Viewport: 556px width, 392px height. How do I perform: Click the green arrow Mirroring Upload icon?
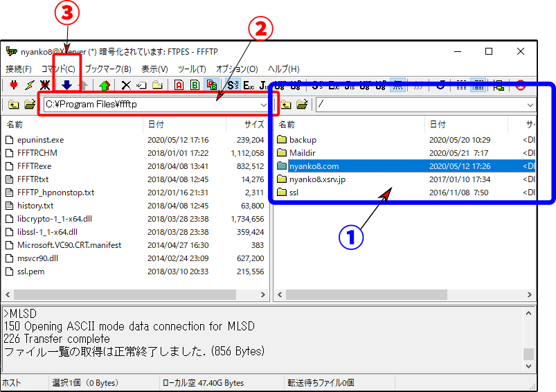click(x=105, y=85)
